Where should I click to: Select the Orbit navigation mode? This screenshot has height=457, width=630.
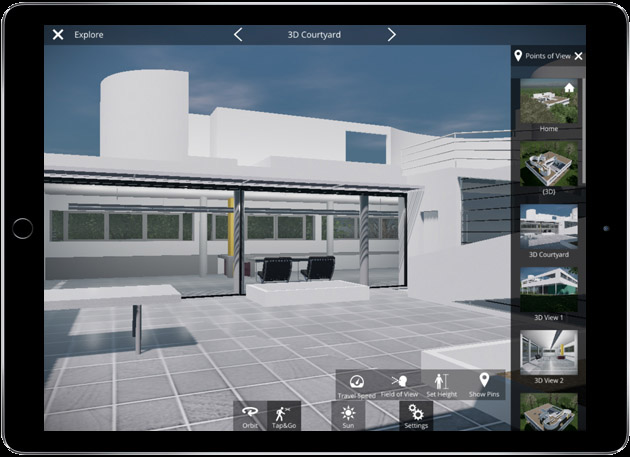tap(250, 415)
